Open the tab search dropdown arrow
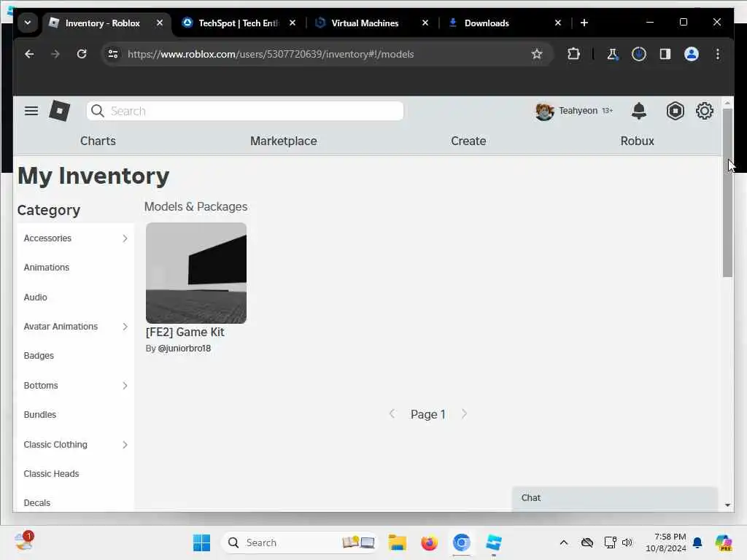 pyautogui.click(x=28, y=23)
